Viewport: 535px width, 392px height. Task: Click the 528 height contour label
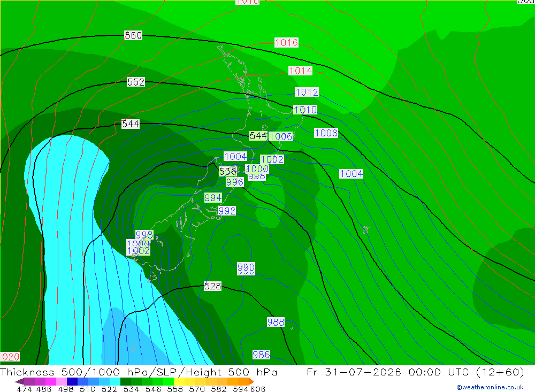(x=212, y=286)
